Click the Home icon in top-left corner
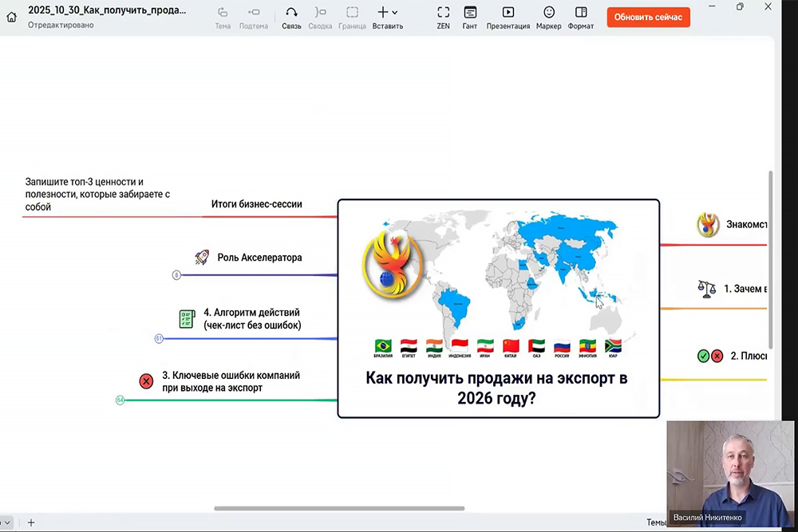798x532 pixels. click(x=11, y=17)
